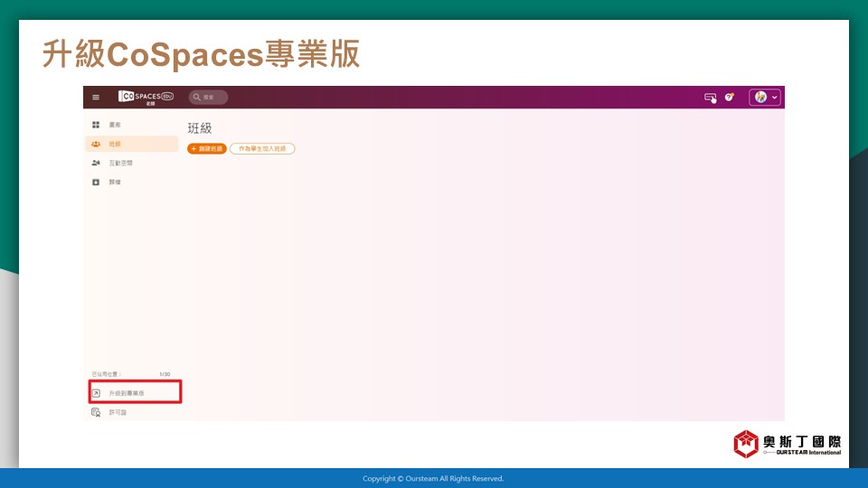The image size is (868, 488).
Task: Click the 已佔用位置 label
Action: [107, 374]
